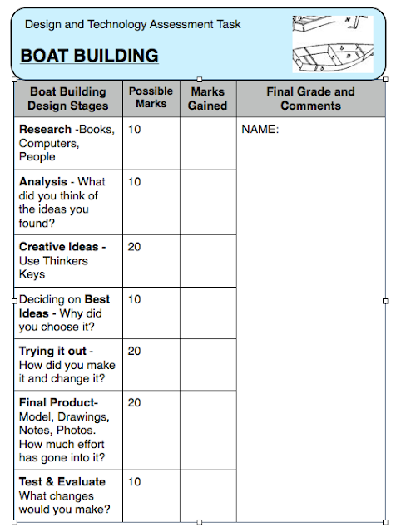Image resolution: width=396 pixels, height=532 pixels.
Task: Click the possible marks value for Deciding on Best Ideas
Action: point(135,299)
